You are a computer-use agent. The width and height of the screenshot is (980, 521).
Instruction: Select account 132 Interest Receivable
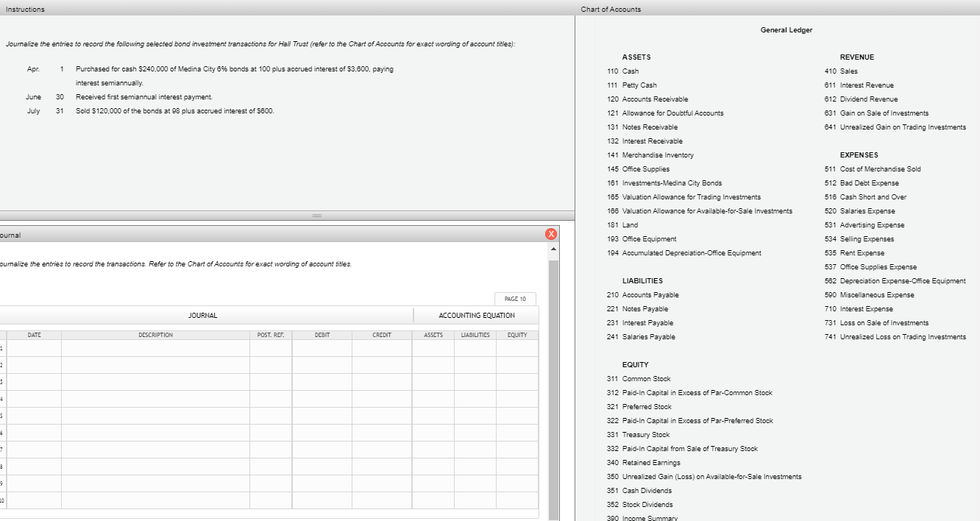pos(645,141)
